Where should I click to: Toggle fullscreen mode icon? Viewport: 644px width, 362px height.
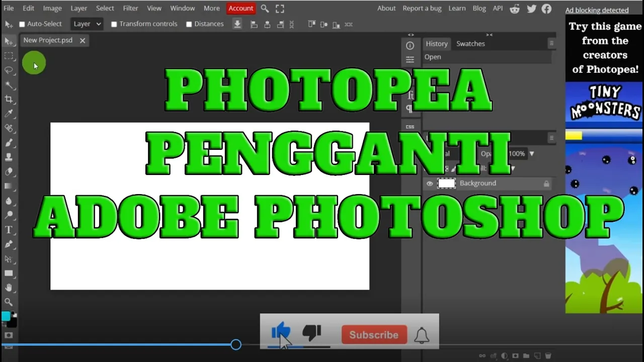280,8
